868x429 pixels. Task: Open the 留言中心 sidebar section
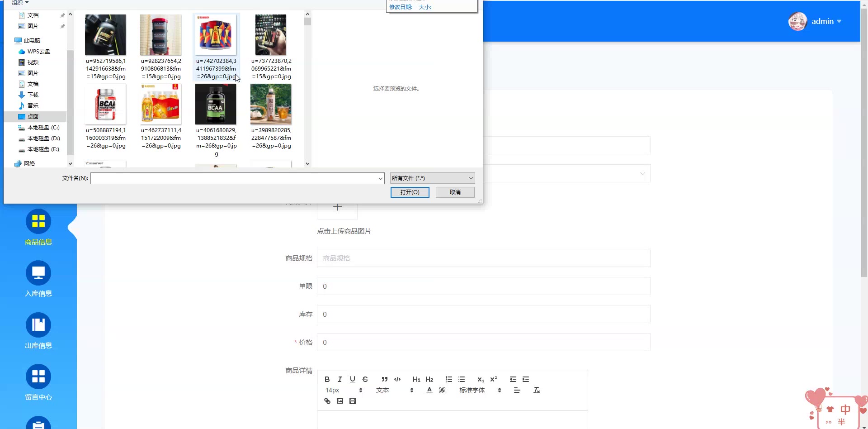click(38, 382)
